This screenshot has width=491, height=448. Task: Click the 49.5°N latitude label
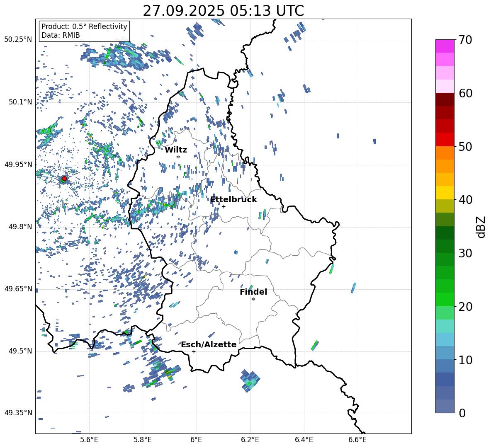click(x=20, y=351)
